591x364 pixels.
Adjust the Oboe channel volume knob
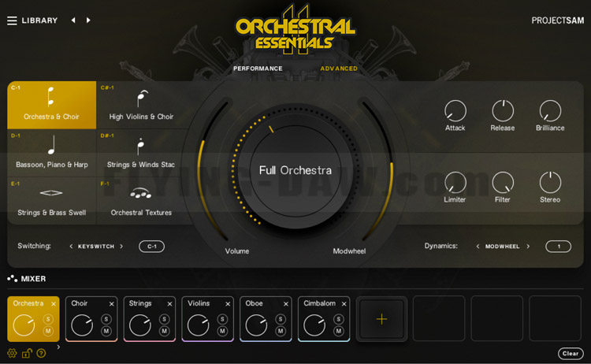tap(256, 325)
